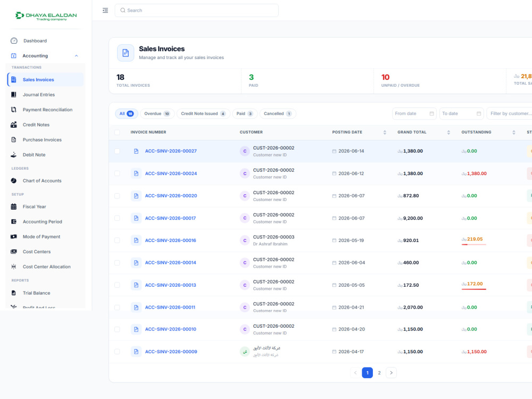Click the Cost Centers icon

14,252
